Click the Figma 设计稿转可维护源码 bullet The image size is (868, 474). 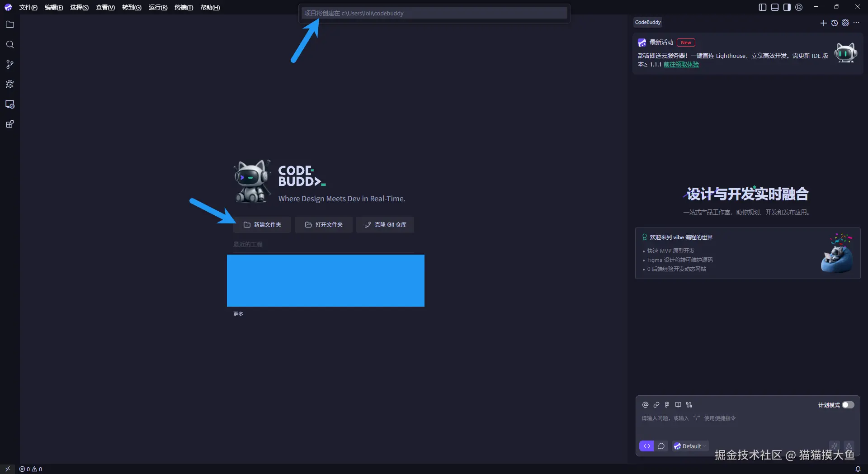[x=680, y=260]
